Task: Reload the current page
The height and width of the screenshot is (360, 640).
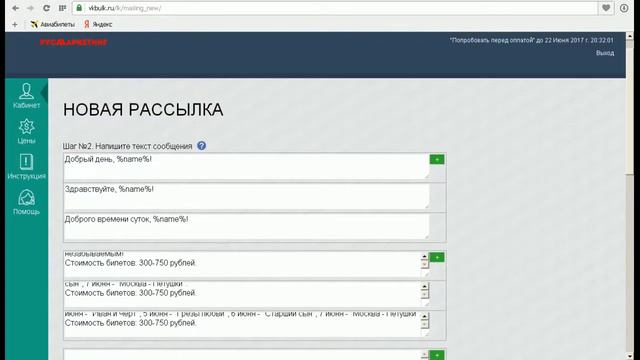Action: [x=46, y=8]
